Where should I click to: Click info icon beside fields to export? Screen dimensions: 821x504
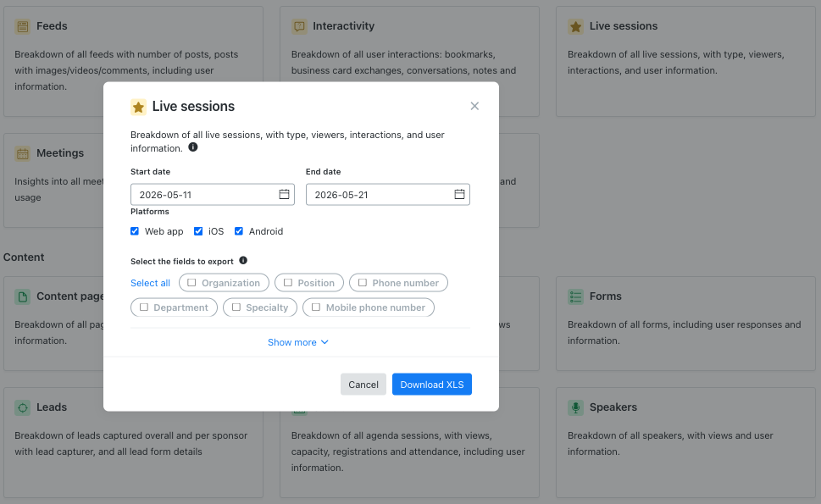coord(243,260)
